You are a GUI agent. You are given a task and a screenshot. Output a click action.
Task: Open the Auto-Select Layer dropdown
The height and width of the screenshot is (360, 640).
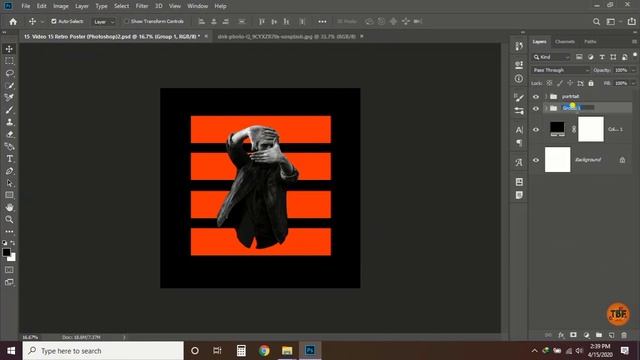pyautogui.click(x=104, y=22)
